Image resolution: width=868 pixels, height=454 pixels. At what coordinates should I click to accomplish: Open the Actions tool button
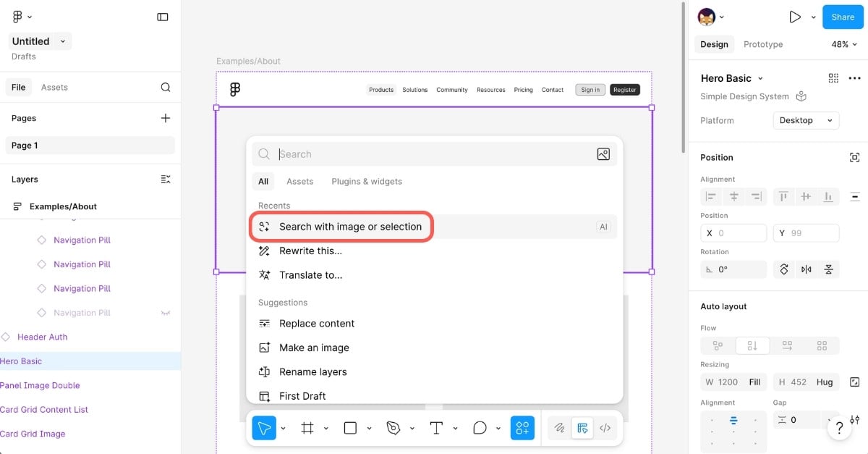pos(522,428)
